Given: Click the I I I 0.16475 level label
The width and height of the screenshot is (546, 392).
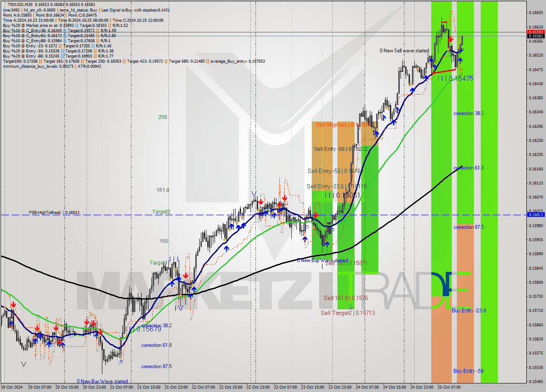Looking at the screenshot, I should [x=456, y=78].
